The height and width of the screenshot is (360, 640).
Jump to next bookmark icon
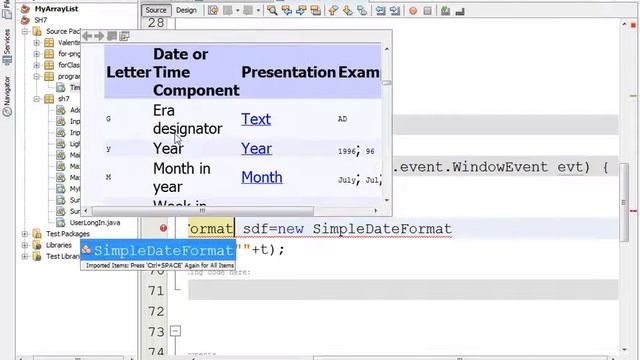(348, 11)
